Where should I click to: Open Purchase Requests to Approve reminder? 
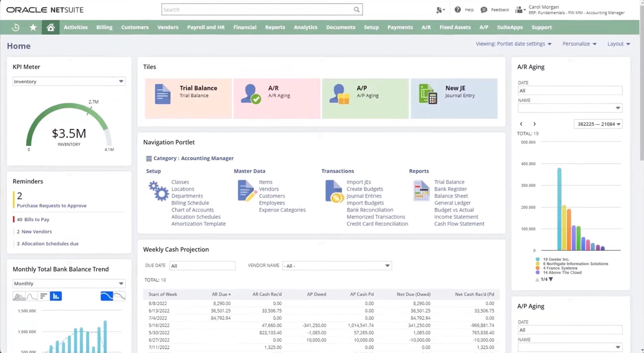52,205
